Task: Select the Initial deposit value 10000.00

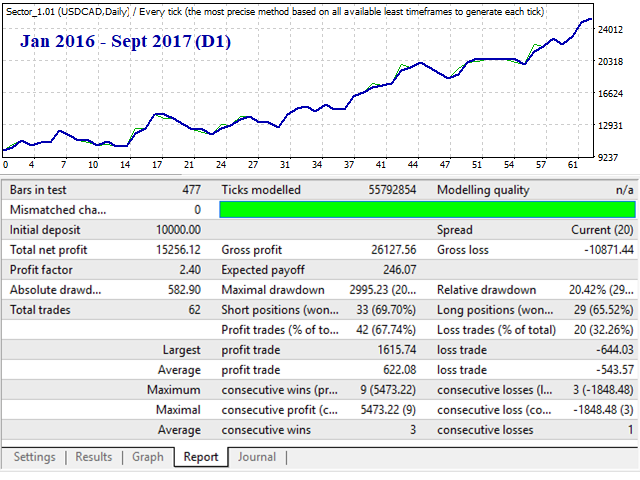Action: click(178, 230)
